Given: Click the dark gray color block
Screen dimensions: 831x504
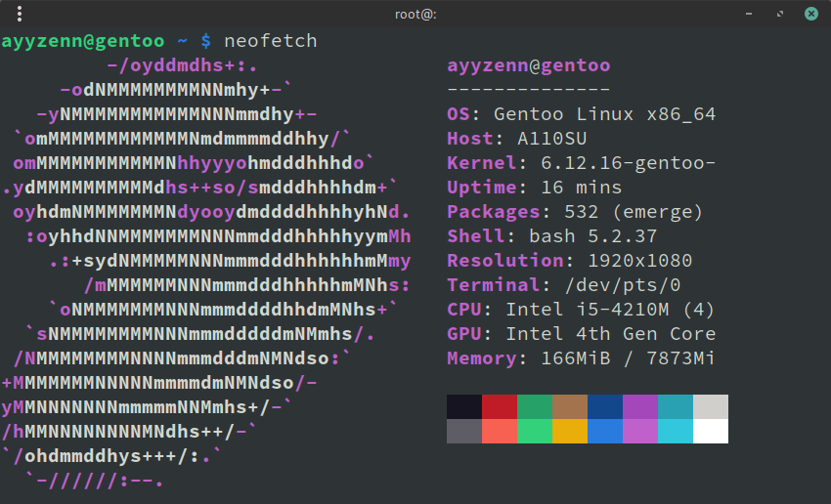Looking at the screenshot, I should tap(464, 431).
